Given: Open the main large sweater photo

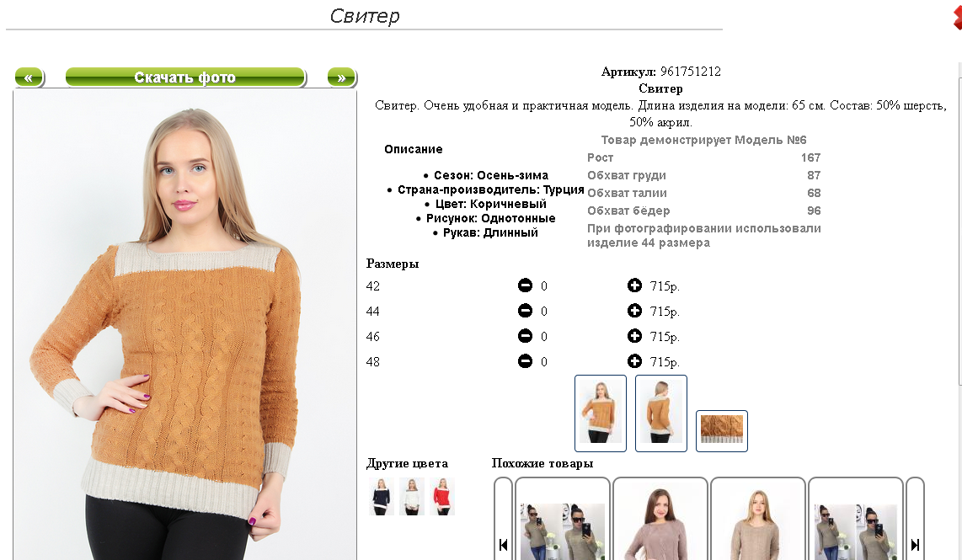Looking at the screenshot, I should point(184,324).
